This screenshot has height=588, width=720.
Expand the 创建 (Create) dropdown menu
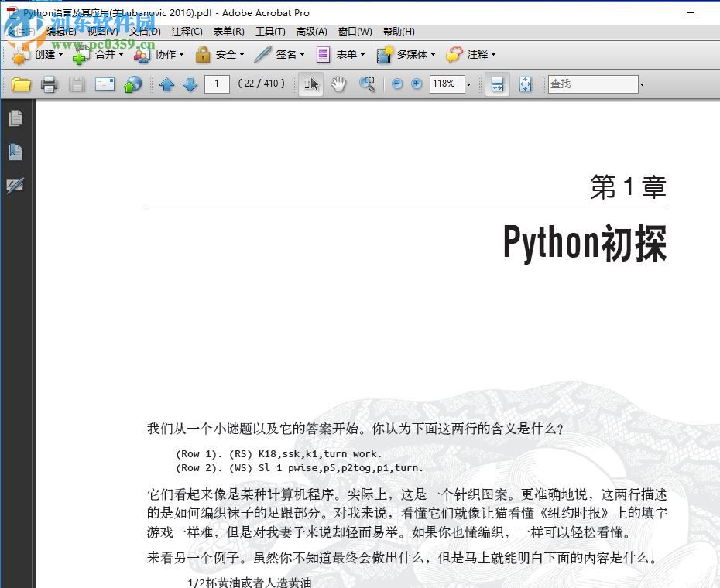tap(60, 54)
